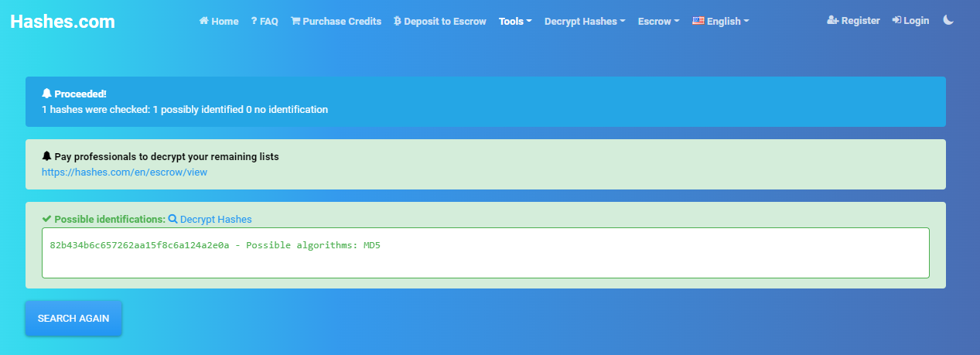This screenshot has width=980, height=355.
Task: Click the Possible identifications label
Action: point(110,219)
